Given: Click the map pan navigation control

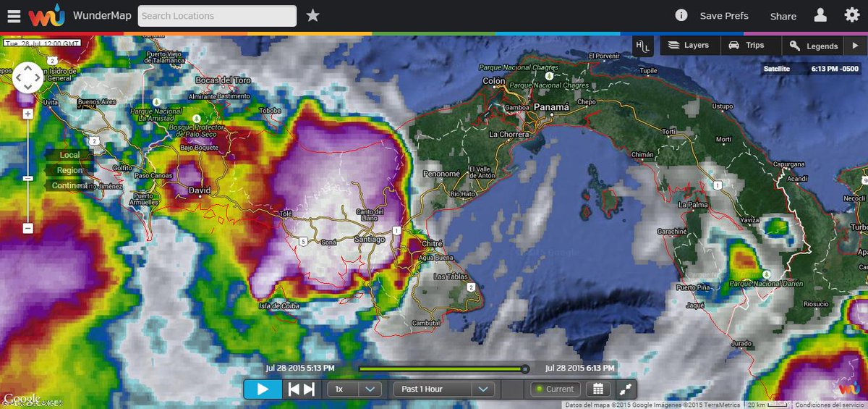Looking at the screenshot, I should (27, 77).
